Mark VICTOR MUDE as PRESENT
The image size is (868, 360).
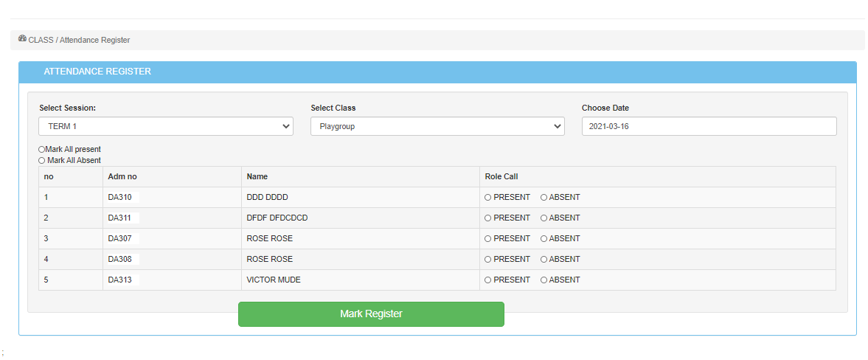(x=488, y=280)
